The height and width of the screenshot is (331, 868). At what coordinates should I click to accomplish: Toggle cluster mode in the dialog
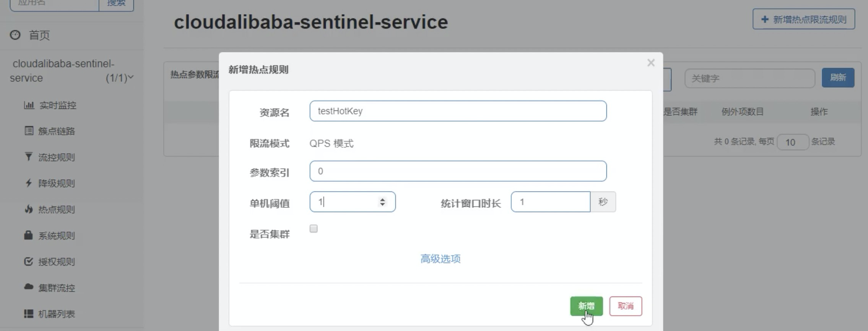point(314,228)
